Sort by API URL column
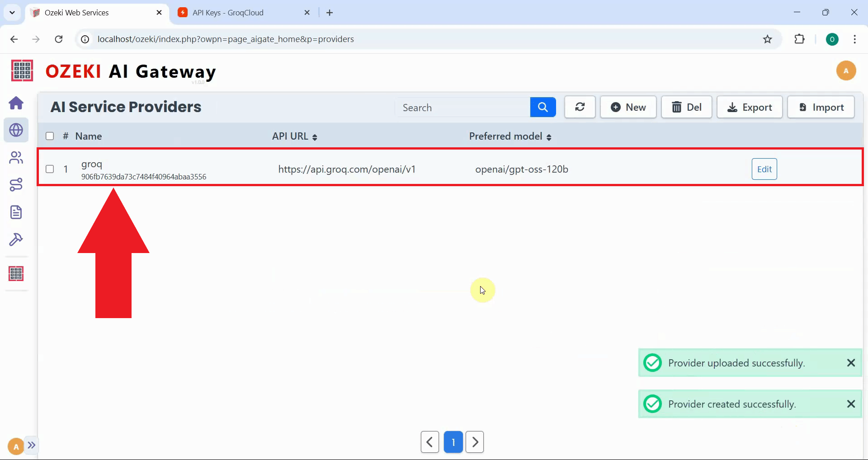The height and width of the screenshot is (460, 868). (295, 136)
